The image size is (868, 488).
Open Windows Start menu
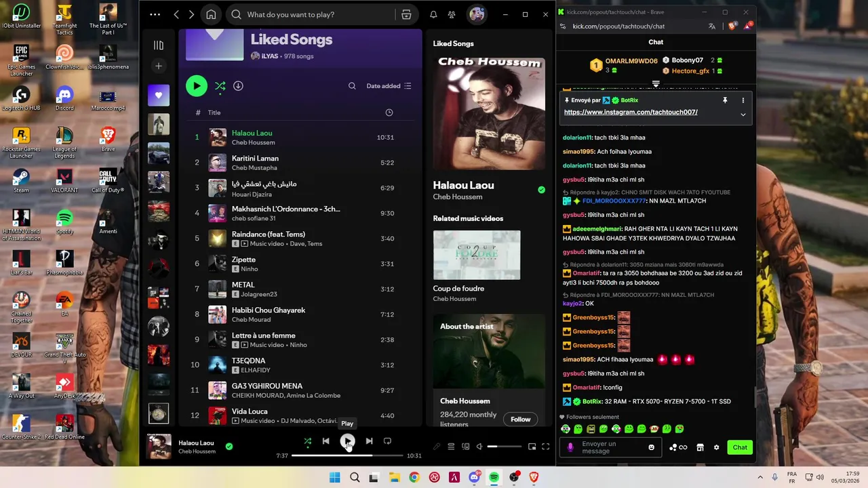(334, 478)
